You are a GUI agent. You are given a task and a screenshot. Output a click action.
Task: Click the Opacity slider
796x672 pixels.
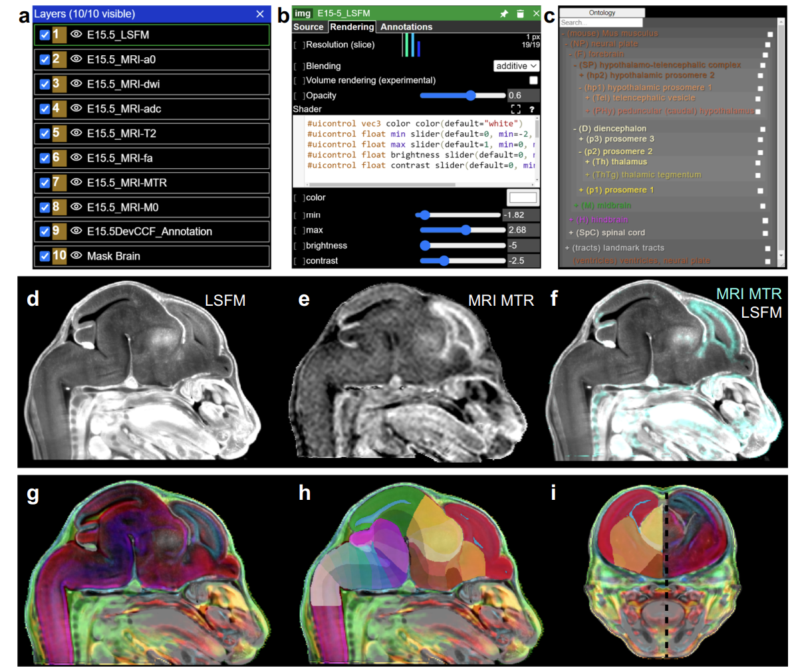click(x=463, y=96)
